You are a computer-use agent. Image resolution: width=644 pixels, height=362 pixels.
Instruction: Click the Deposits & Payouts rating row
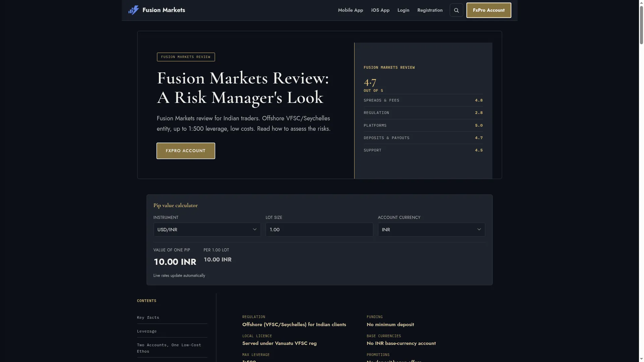423,138
